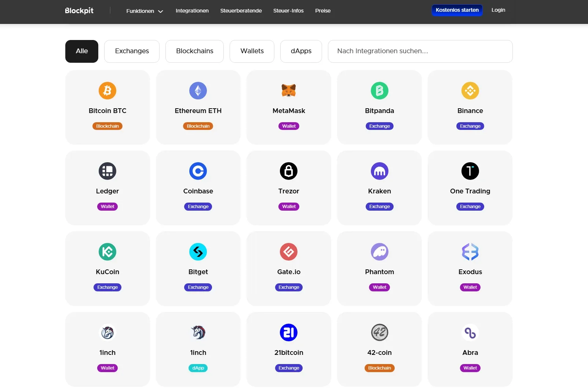
Task: Click the Abra logo icon
Action: pyautogui.click(x=470, y=332)
